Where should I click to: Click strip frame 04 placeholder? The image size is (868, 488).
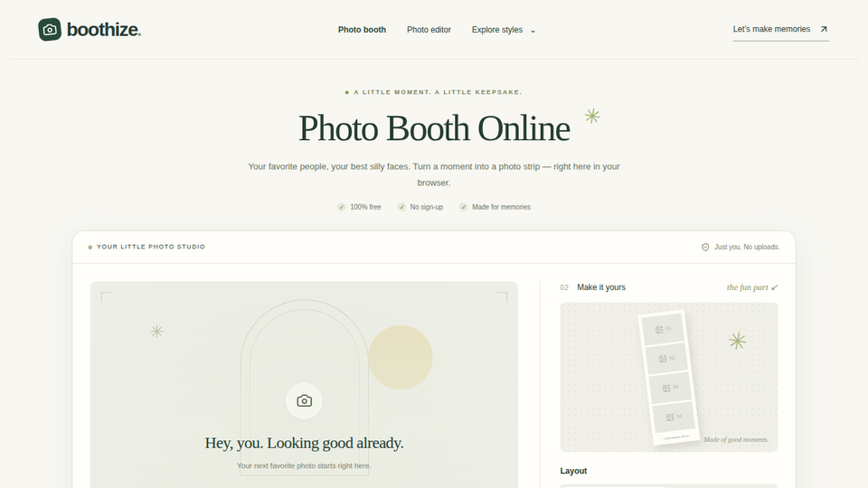(x=674, y=418)
